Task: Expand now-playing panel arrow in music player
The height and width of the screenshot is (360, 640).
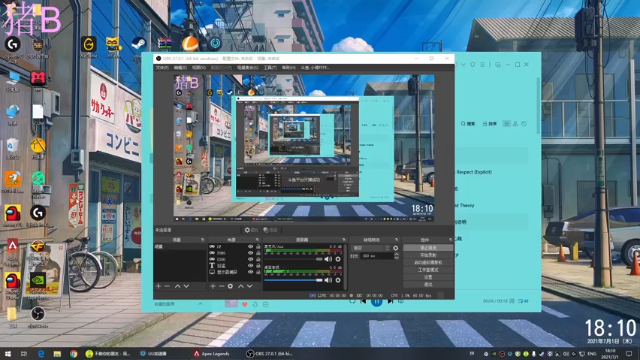Action: 200,304
